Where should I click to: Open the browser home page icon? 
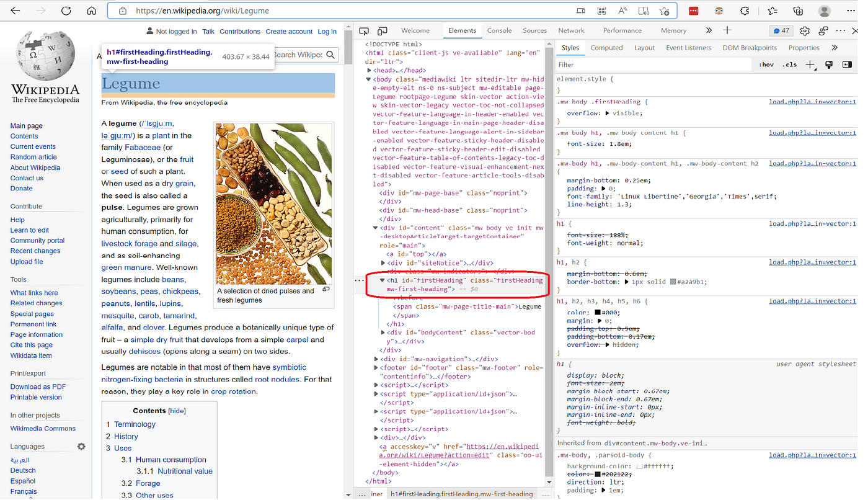(91, 11)
